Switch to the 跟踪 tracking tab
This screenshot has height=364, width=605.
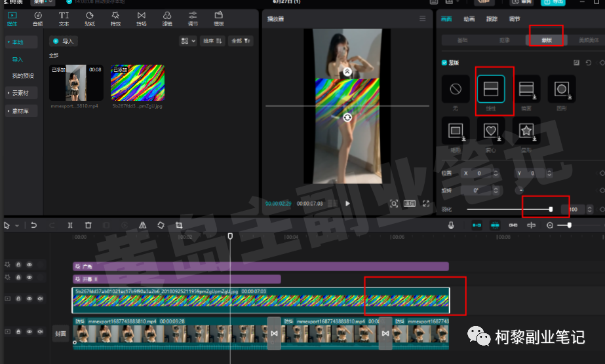pyautogui.click(x=492, y=19)
